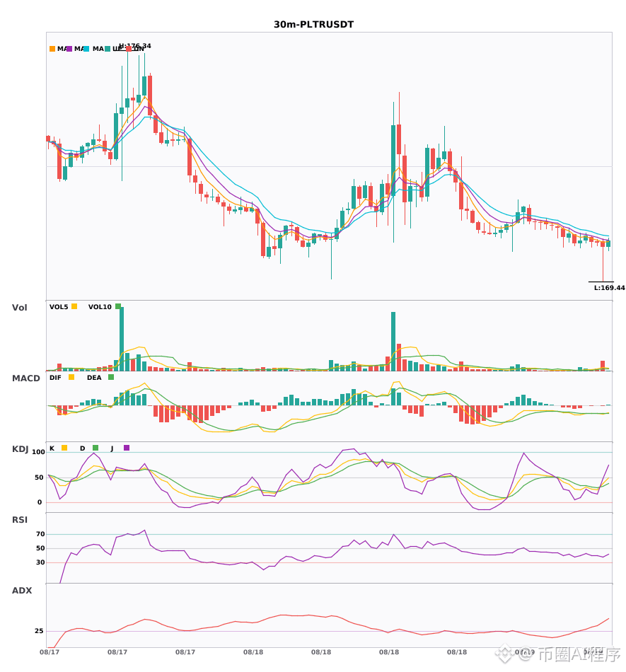Click the orange MA legend swatch

52,49
